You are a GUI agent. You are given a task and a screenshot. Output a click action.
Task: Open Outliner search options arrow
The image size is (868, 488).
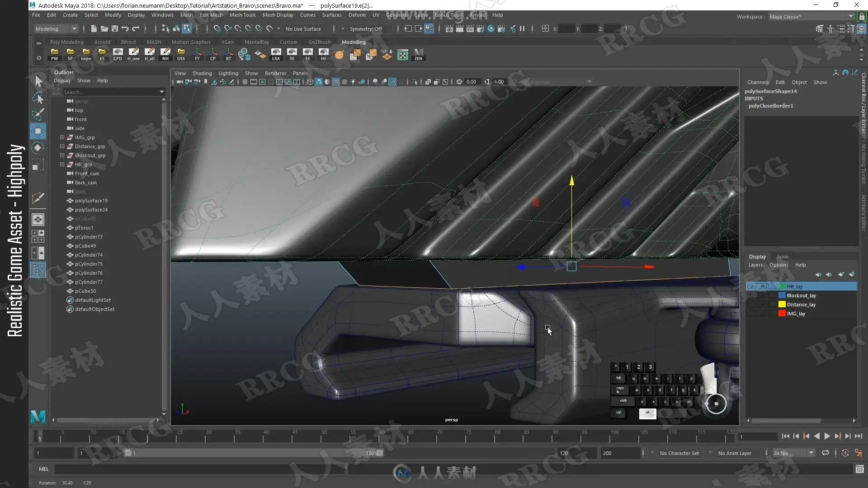pyautogui.click(x=162, y=92)
